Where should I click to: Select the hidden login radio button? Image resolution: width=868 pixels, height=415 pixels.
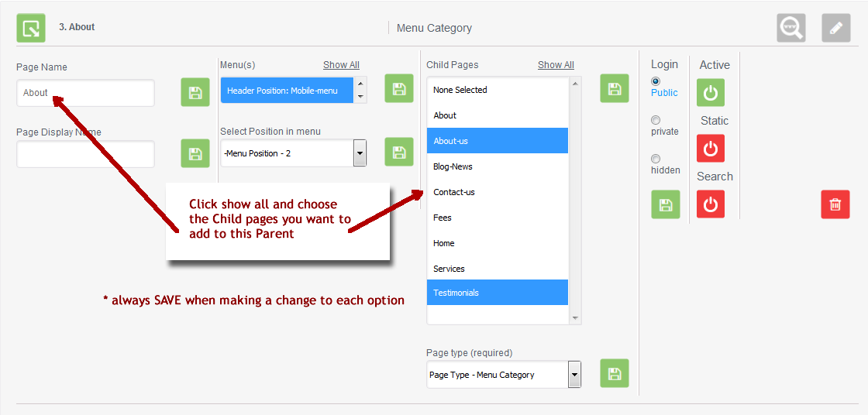click(x=656, y=159)
